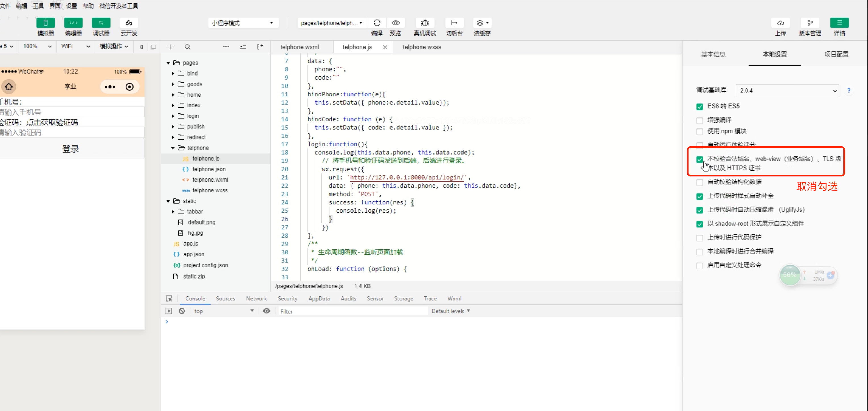Switch to the Network tab
This screenshot has width=868, height=411.
pos(256,298)
